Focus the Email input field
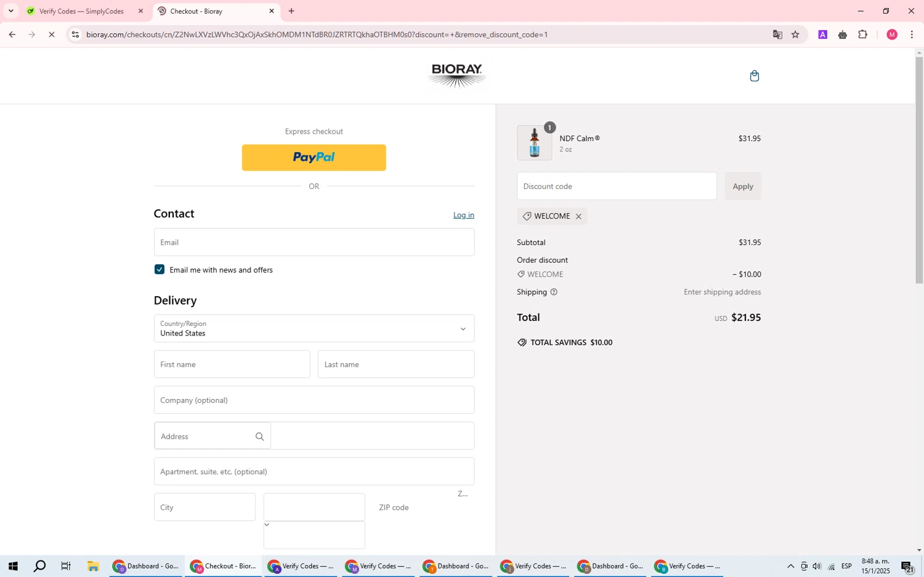 (314, 242)
